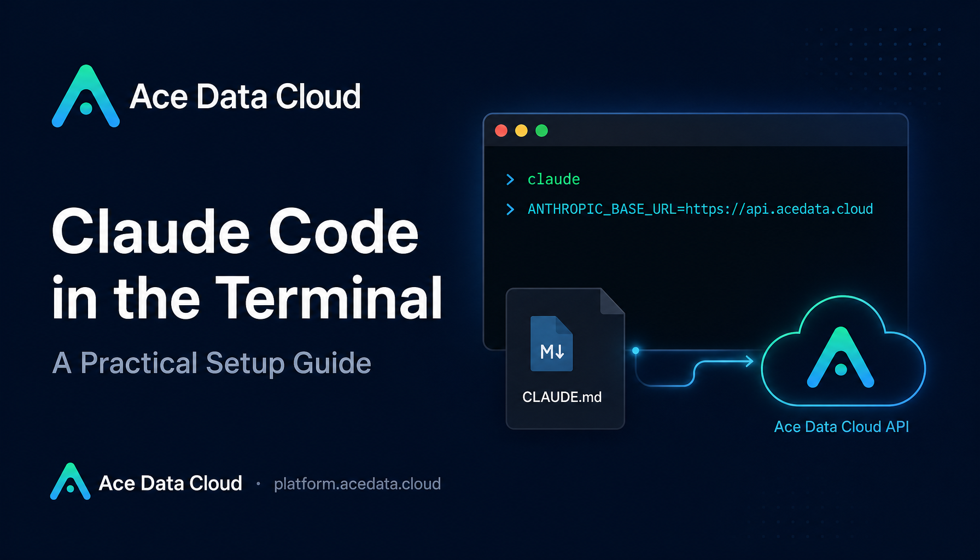Click the 'Ace Data Cloud' text beside platform.acedata.cloud

pos(170,483)
